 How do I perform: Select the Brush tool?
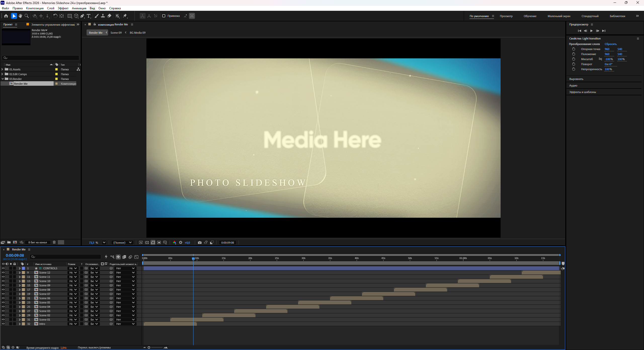pyautogui.click(x=97, y=16)
